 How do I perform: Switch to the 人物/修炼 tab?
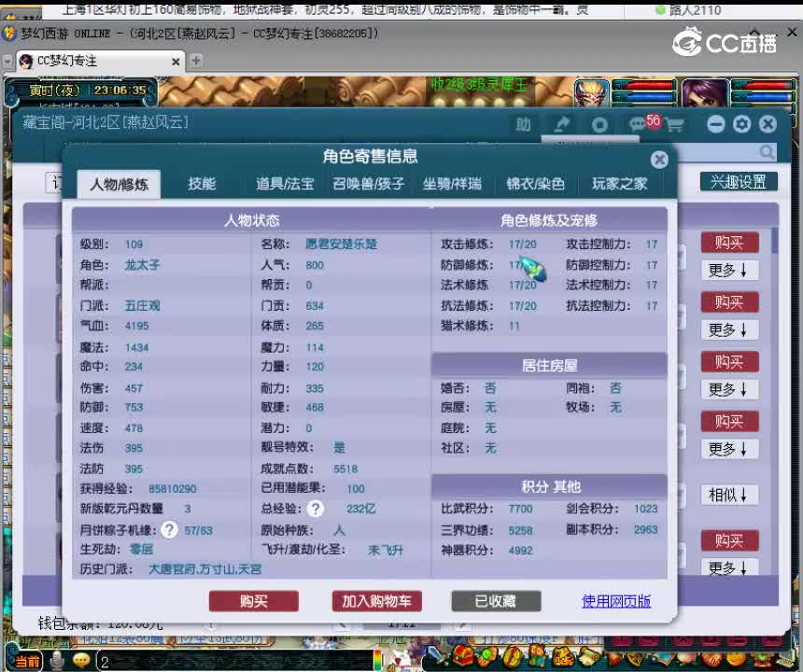(x=119, y=184)
